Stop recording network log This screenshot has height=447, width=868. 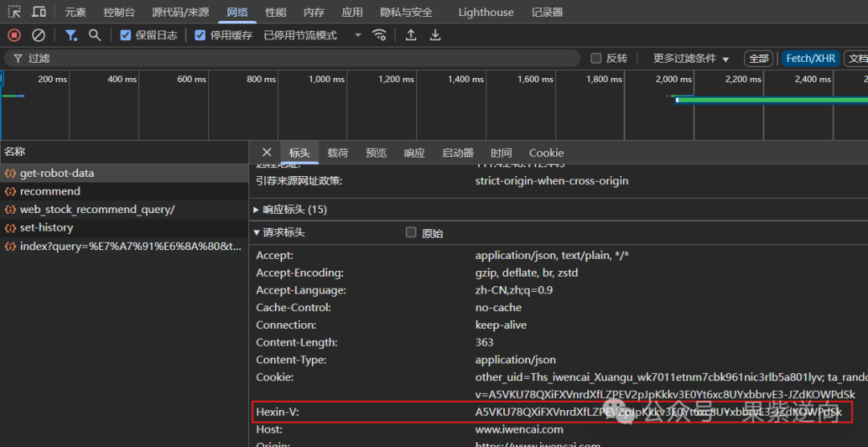[14, 35]
